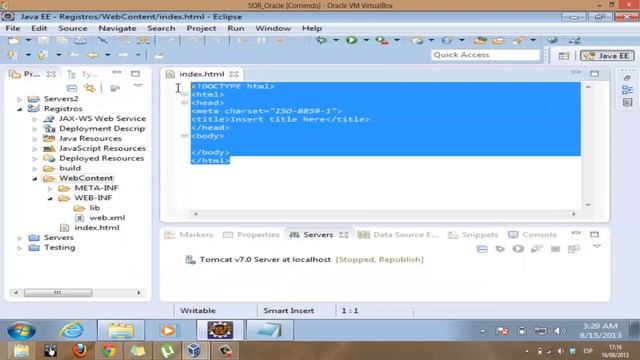Viewport: 640px width, 360px height.
Task: Collapse the WebContent folder
Action: coord(35,178)
